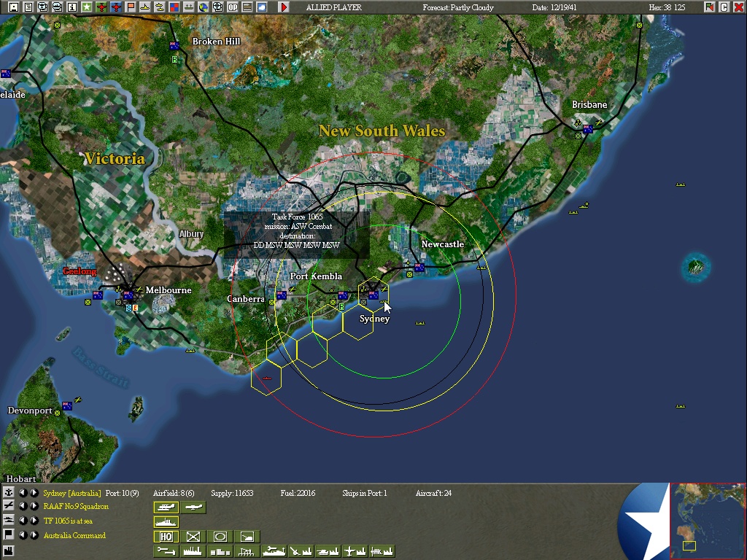This screenshot has width=747, height=560.
Task: Click the OP toolbar button
Action: [233, 7]
